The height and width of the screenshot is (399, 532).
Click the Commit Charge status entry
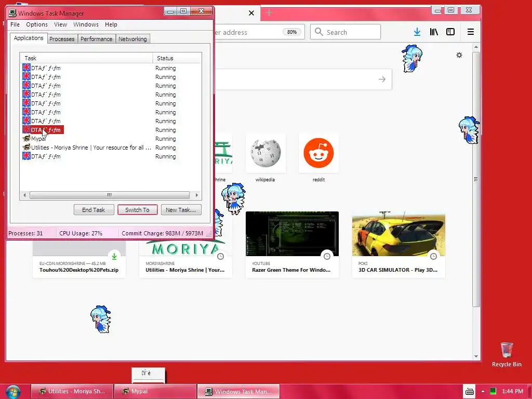pyautogui.click(x=162, y=233)
